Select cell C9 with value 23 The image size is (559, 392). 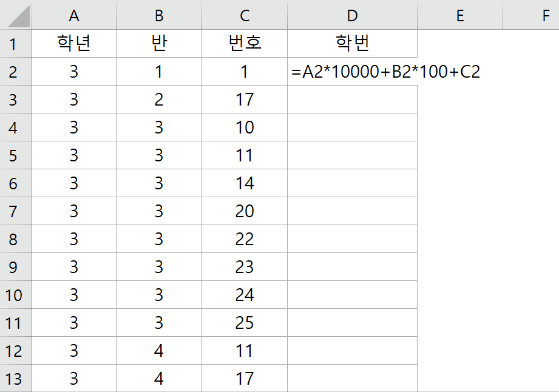click(245, 267)
